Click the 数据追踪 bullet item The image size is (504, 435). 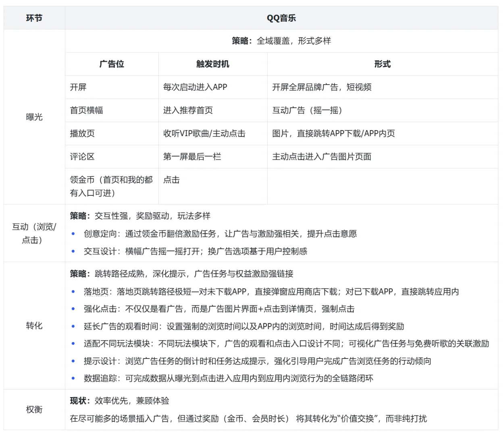click(x=97, y=379)
